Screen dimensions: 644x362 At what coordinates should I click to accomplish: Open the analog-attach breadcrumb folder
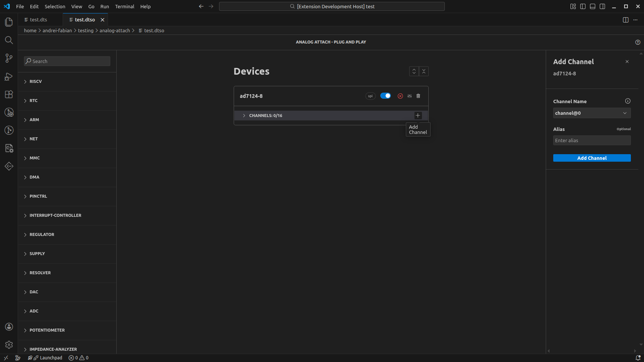(115, 30)
